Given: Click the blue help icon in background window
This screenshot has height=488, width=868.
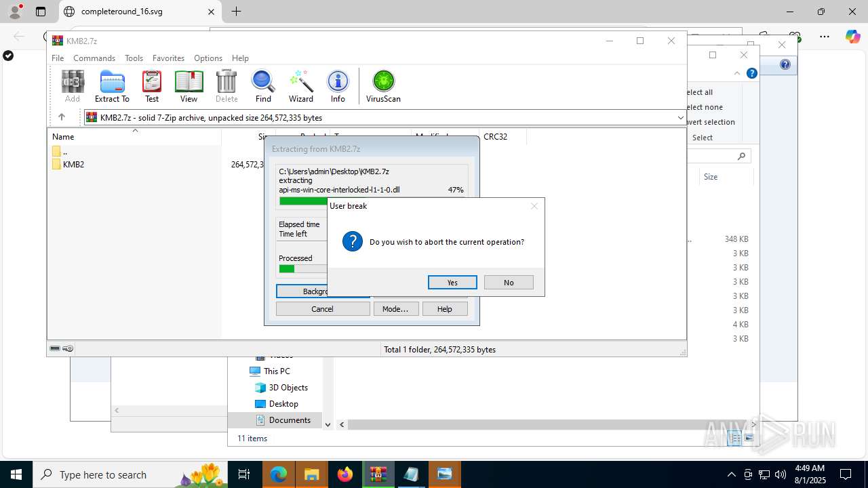Looking at the screenshot, I should 785,65.
